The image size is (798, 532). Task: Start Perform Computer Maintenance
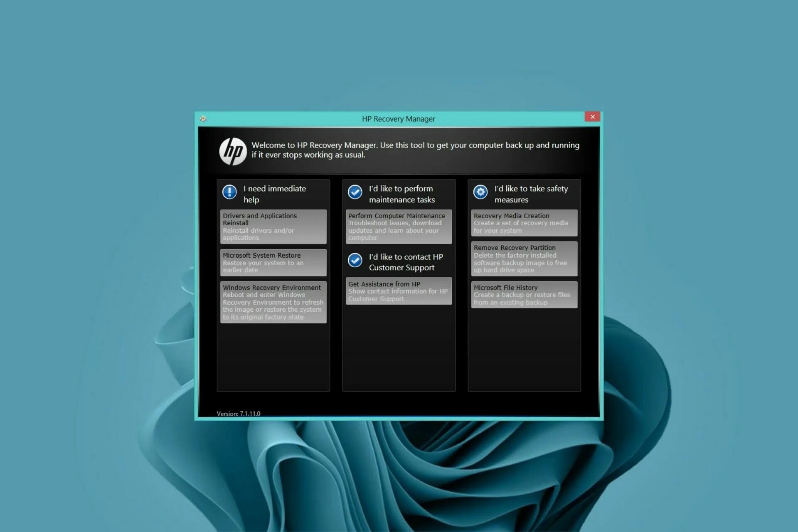[x=399, y=227]
